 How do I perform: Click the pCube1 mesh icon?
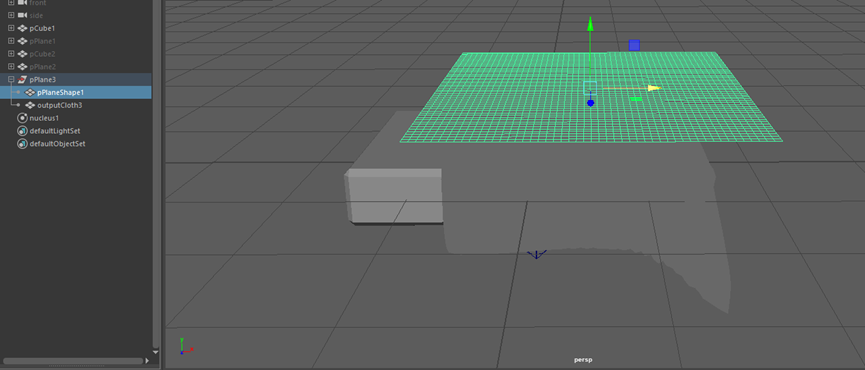coord(23,28)
